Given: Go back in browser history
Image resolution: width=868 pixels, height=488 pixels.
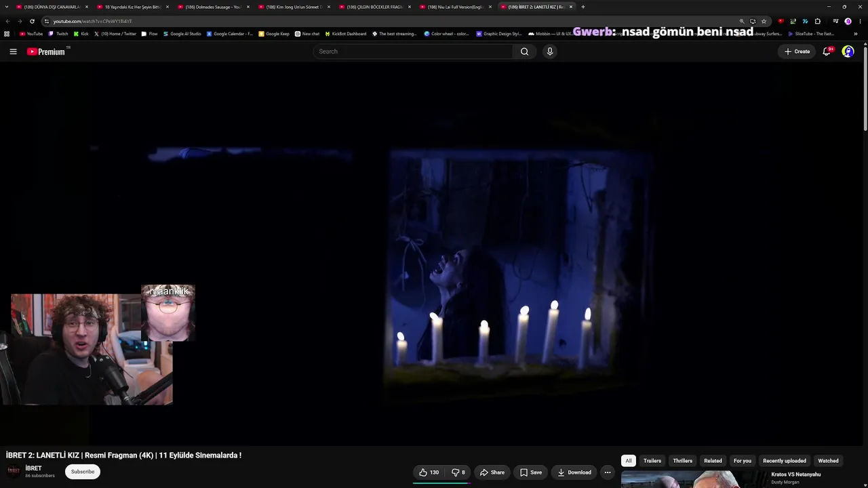Looking at the screenshot, I should 7,21.
